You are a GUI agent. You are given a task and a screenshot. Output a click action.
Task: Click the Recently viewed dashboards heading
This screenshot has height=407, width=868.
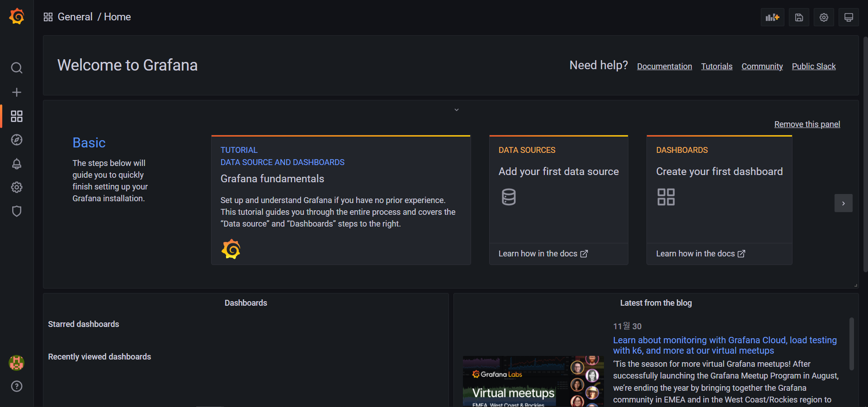99,357
